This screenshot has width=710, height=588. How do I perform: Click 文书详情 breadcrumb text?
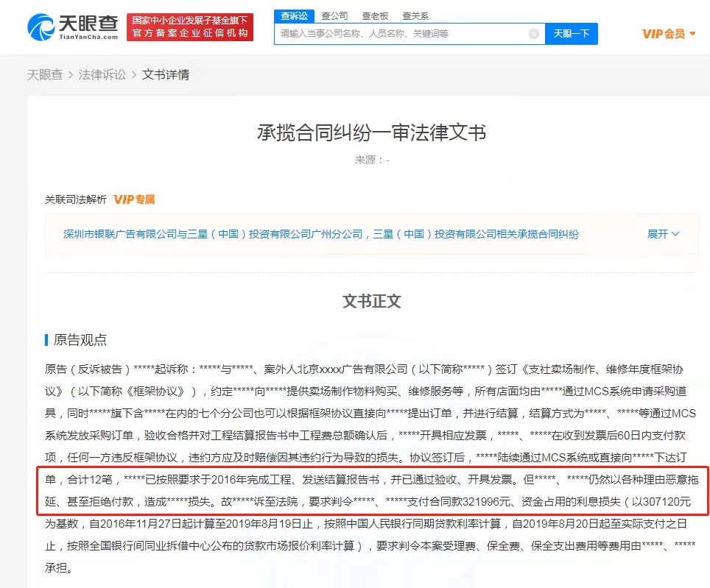166,74
